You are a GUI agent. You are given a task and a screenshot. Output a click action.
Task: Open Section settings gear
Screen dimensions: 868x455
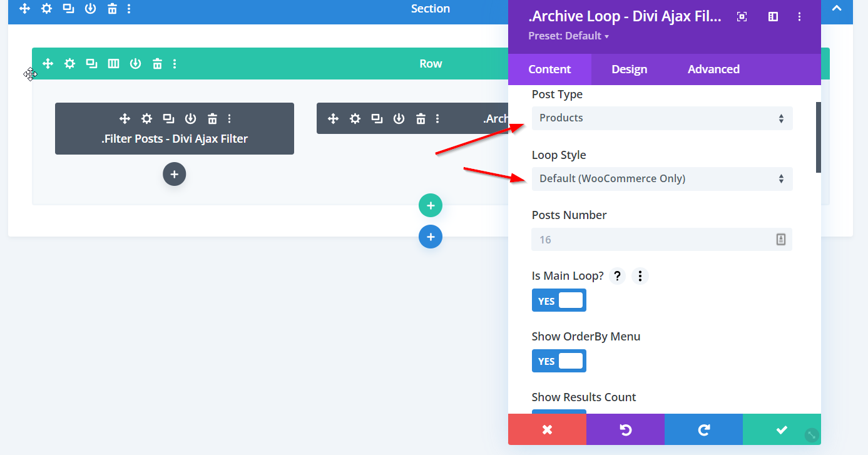(x=46, y=9)
